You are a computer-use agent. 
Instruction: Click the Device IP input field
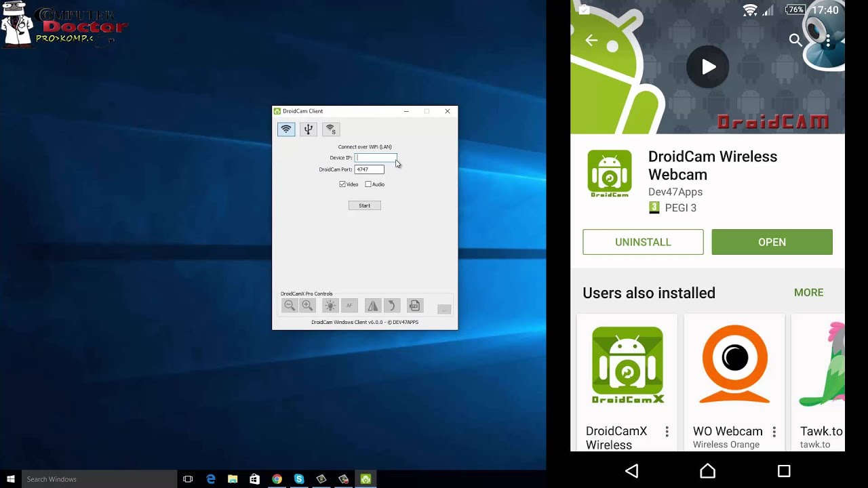(x=376, y=157)
